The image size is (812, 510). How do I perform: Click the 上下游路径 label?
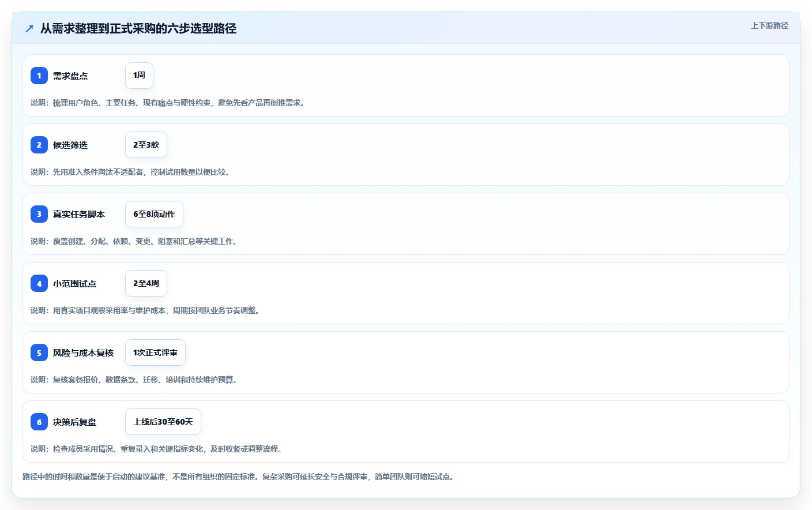(769, 25)
